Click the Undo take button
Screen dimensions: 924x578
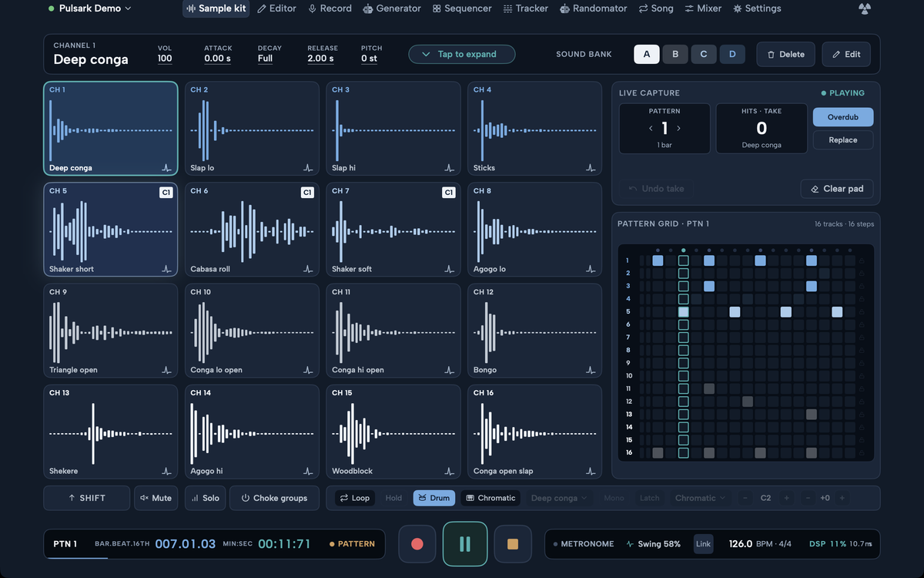pyautogui.click(x=656, y=189)
